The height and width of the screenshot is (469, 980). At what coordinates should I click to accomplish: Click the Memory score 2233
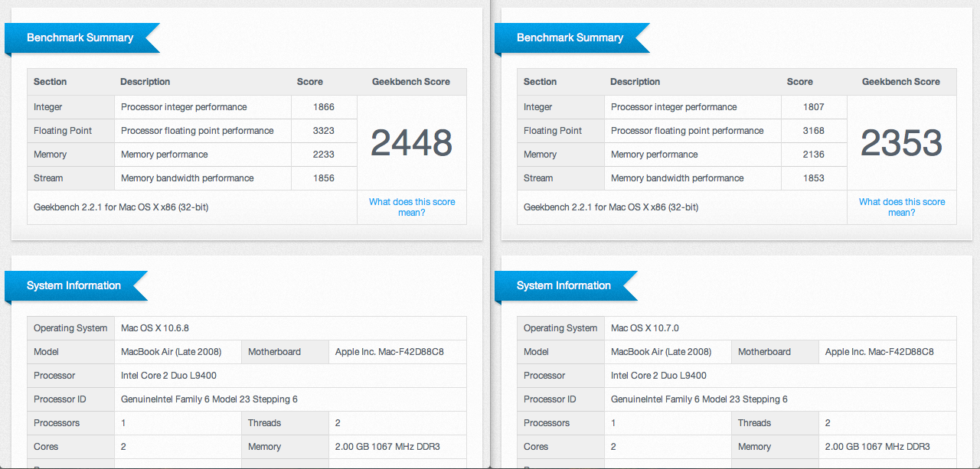324,155
